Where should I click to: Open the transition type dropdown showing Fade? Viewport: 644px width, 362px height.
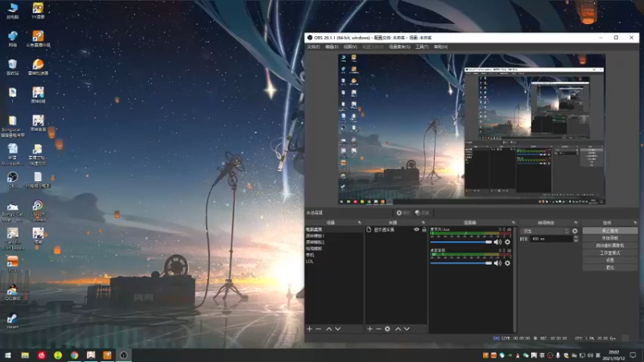545,231
